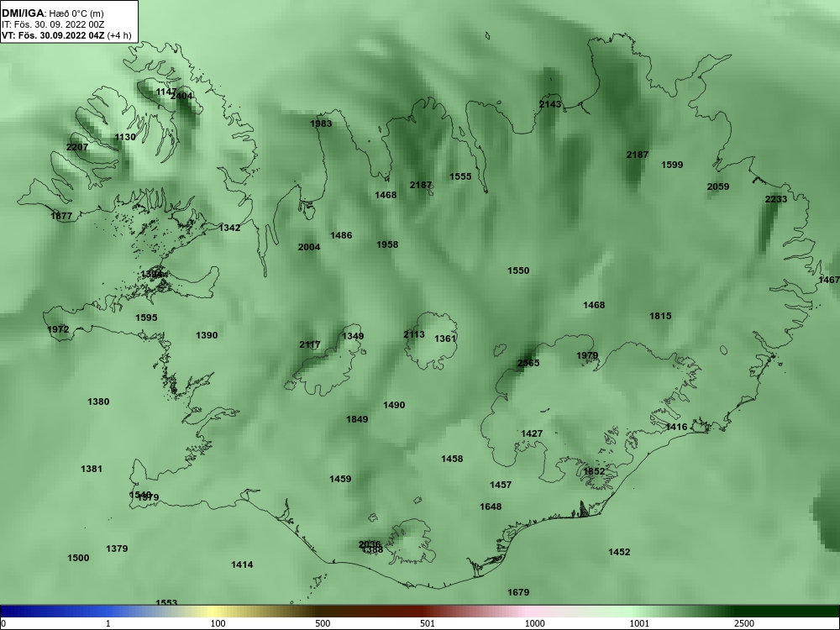Viewport: 840px width, 630px height.
Task: Click the 1958 map number
Action: click(x=387, y=244)
